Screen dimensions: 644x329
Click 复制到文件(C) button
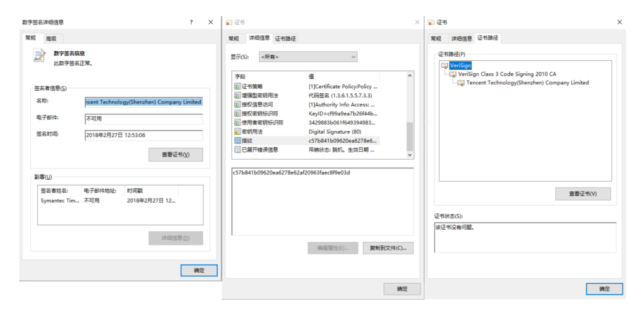tap(388, 248)
